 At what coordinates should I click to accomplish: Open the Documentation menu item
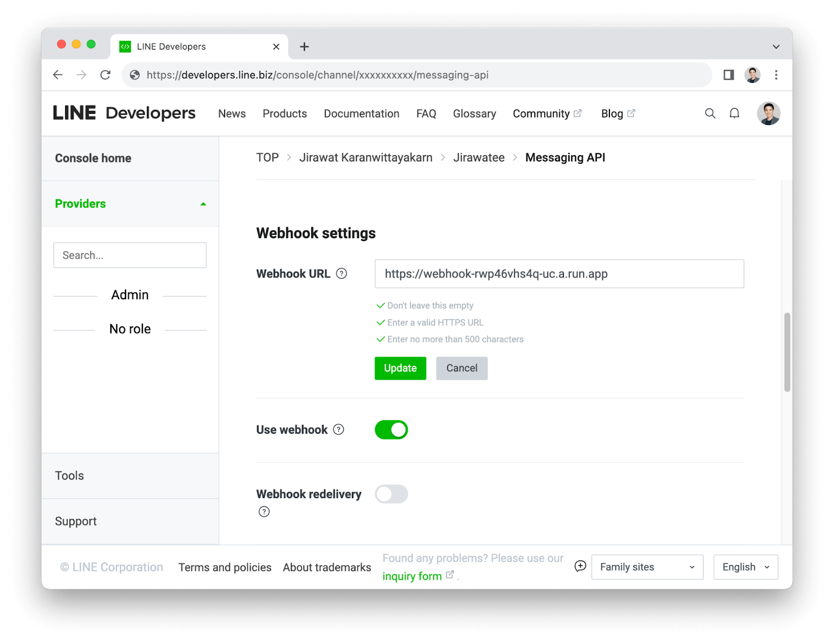(362, 114)
